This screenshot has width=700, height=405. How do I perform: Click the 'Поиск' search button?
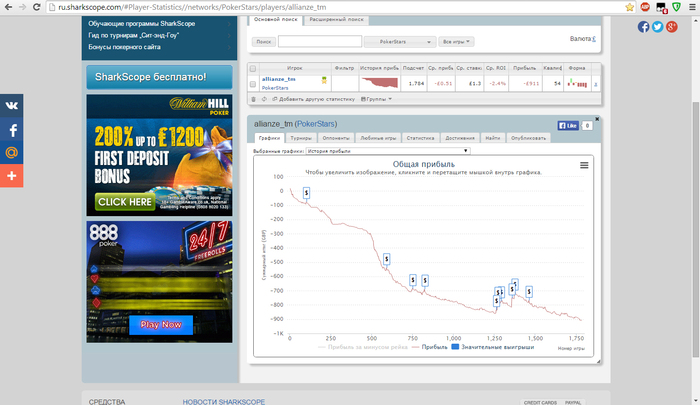(x=263, y=42)
